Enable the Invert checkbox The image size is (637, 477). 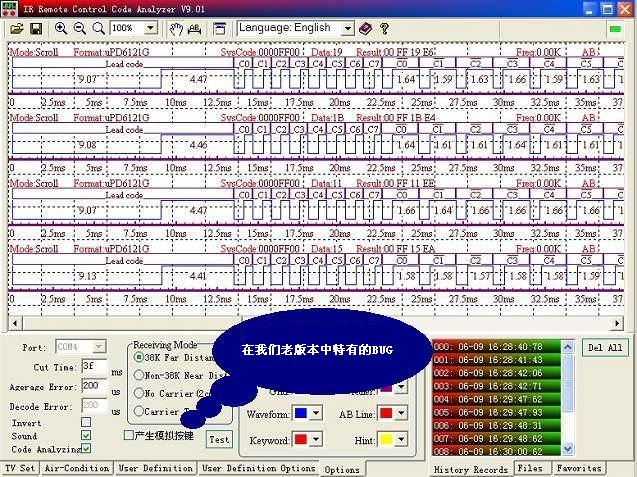(85, 423)
